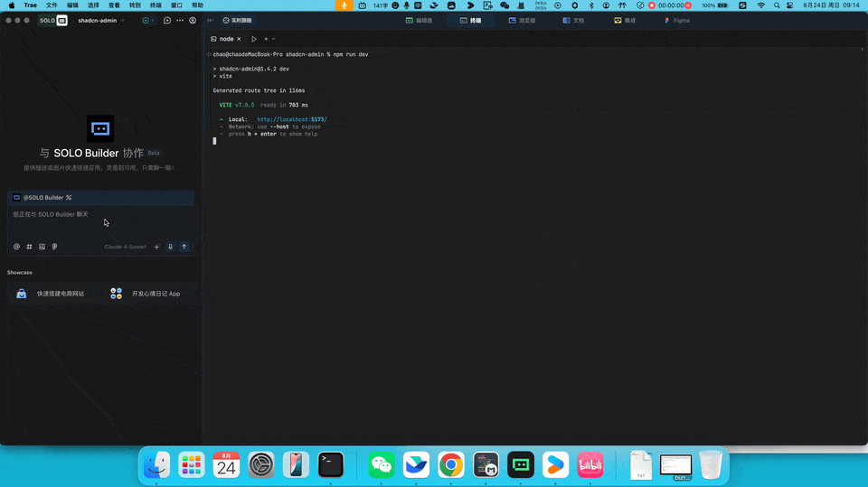Open bilibili from the Dock
Viewport: 868px width, 487px height.
590,464
